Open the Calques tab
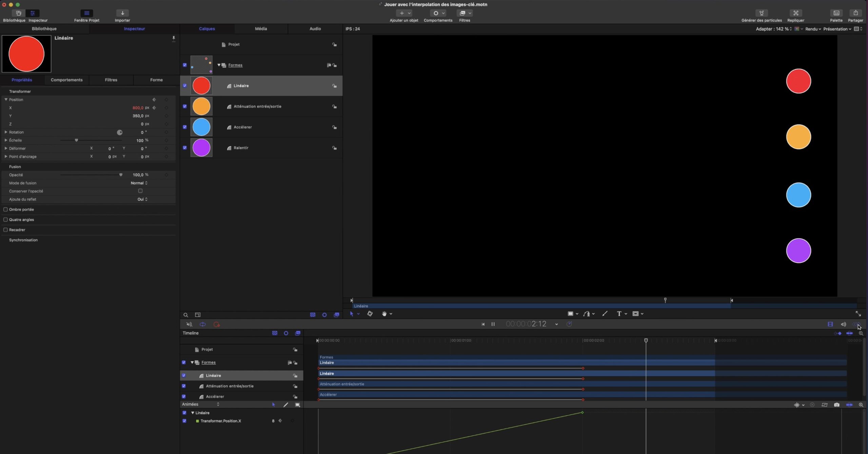Viewport: 868px width, 454px height. click(207, 29)
